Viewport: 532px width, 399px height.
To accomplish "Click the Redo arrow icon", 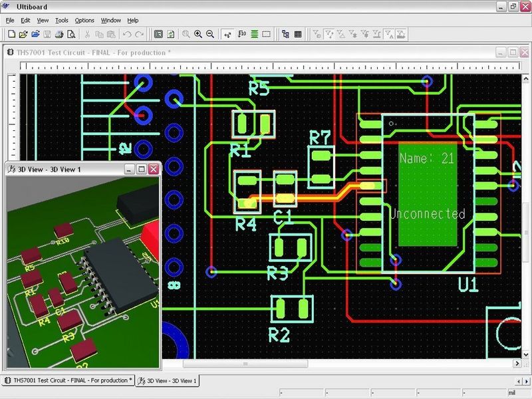I will coord(139,34).
